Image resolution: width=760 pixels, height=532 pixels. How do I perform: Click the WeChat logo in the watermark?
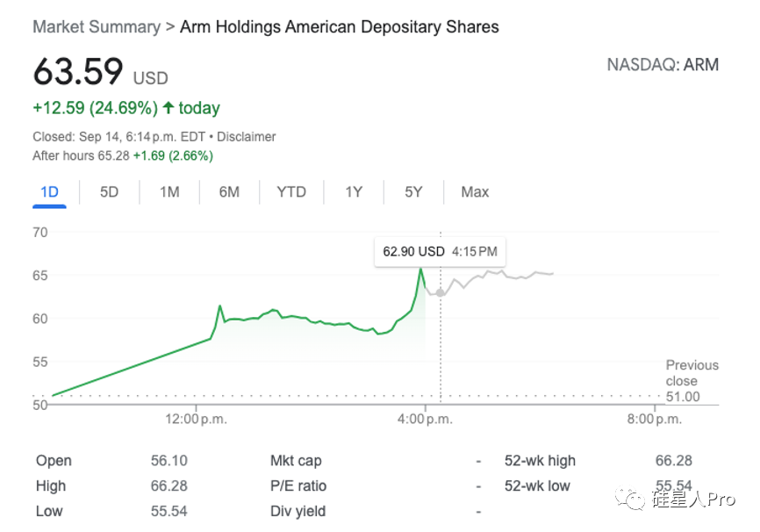(630, 499)
